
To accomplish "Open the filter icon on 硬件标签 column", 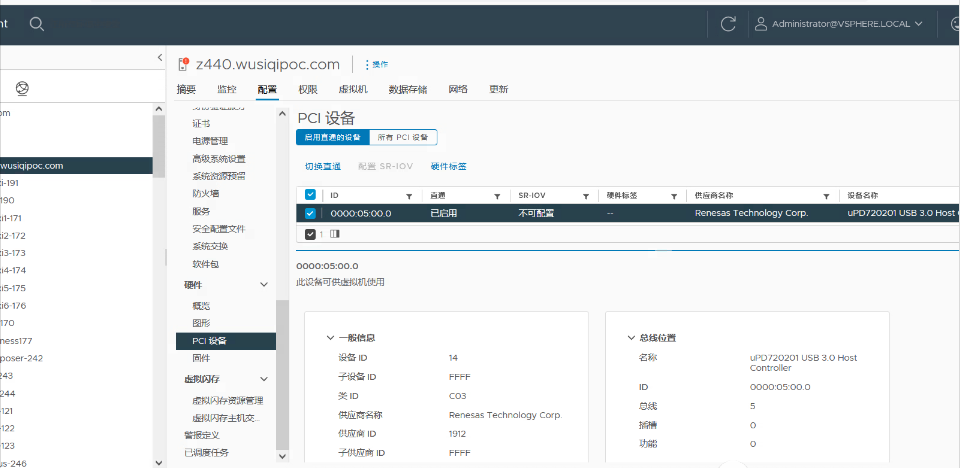I will [673, 196].
